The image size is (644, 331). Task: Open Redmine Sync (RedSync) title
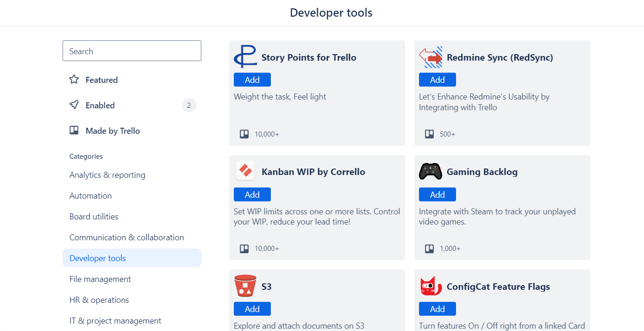coord(500,57)
